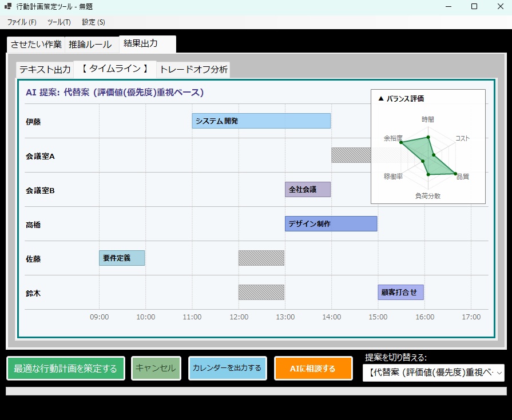
Task: Click the 17:00 time axis label
Action: (471, 317)
